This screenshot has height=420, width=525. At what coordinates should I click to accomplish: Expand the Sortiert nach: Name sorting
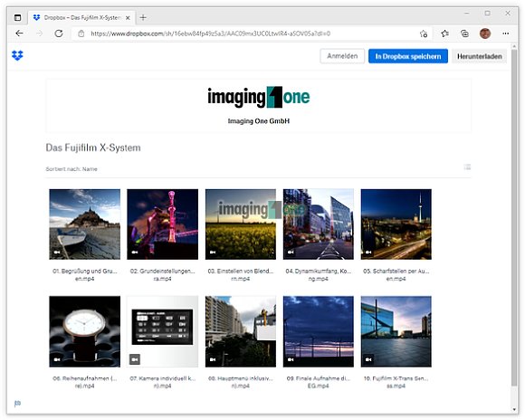[x=72, y=169]
